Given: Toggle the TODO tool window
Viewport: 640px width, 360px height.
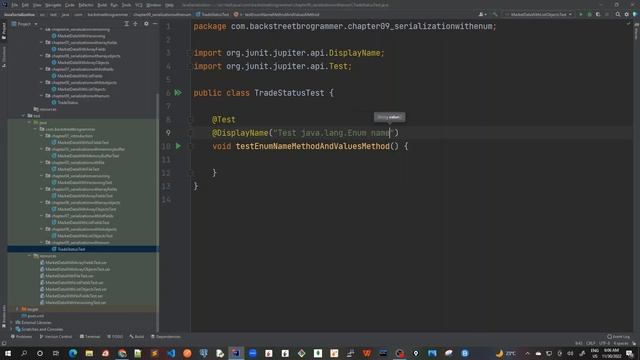Looking at the screenshot, I should point(115,337).
